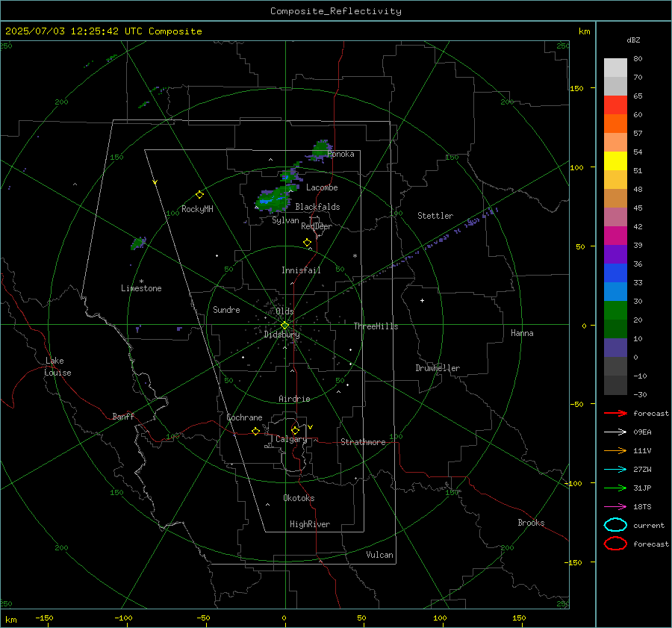
Task: Select the bright green 20-30 dBZ swatch
Action: [x=615, y=311]
